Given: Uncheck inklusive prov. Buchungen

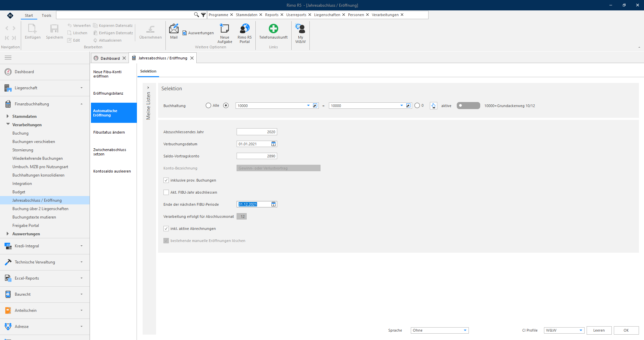Looking at the screenshot, I should pos(166,180).
